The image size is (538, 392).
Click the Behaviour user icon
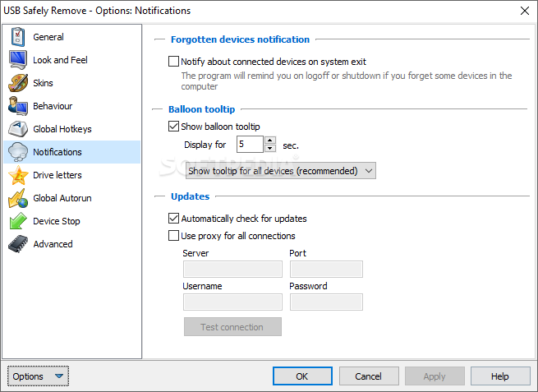[18, 106]
